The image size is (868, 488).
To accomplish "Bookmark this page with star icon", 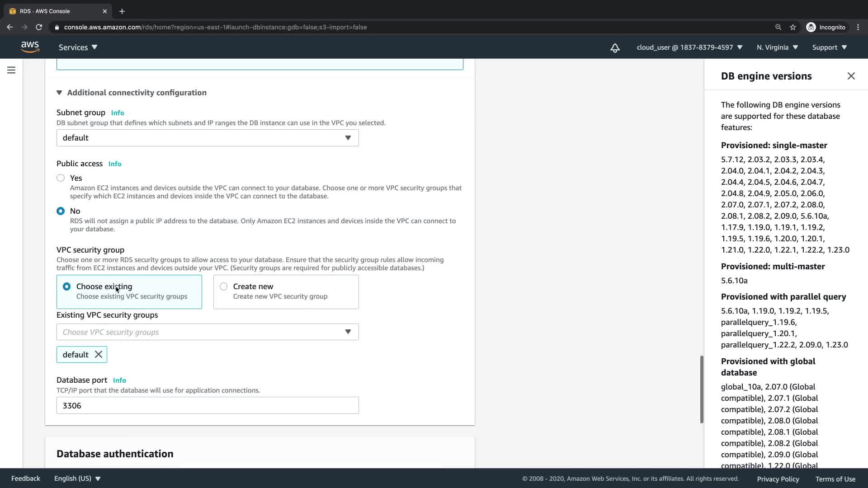I will pos(793,27).
